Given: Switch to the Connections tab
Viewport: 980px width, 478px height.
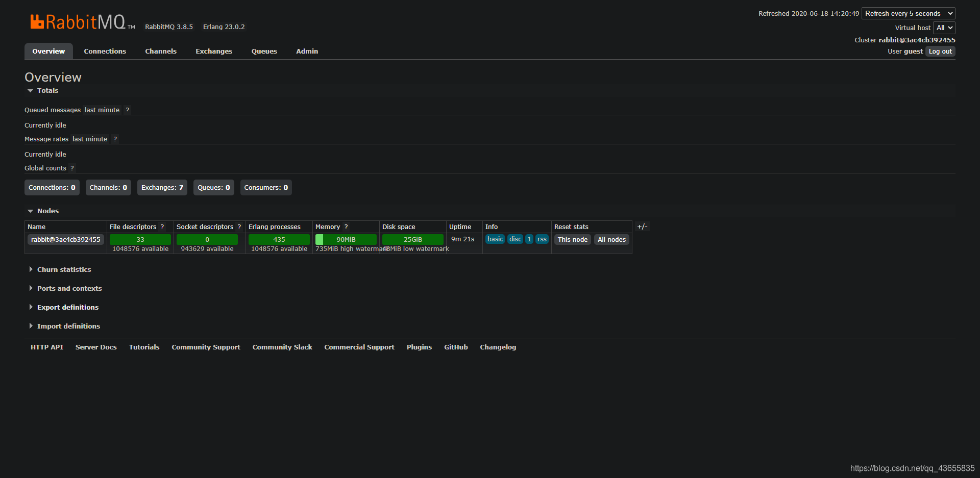Looking at the screenshot, I should click(105, 51).
